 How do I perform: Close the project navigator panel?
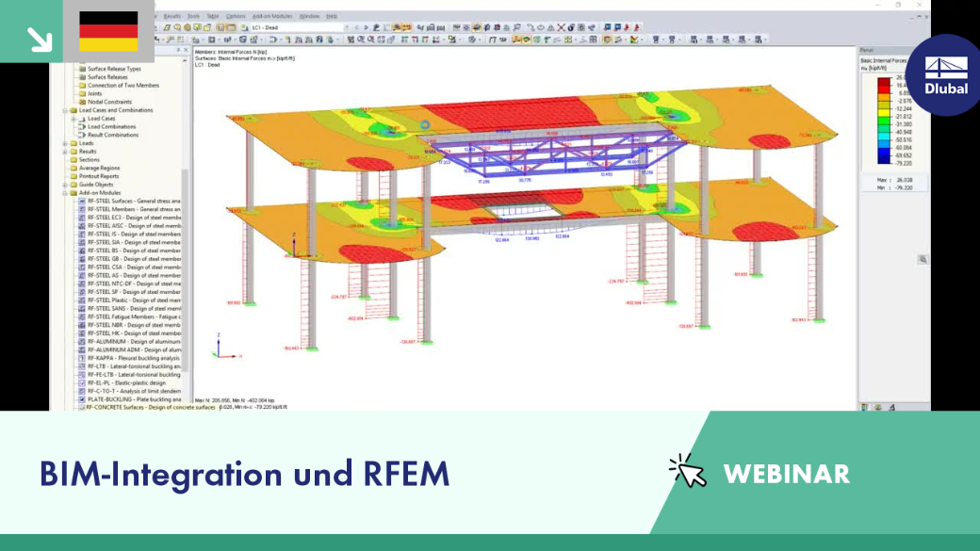(x=186, y=50)
